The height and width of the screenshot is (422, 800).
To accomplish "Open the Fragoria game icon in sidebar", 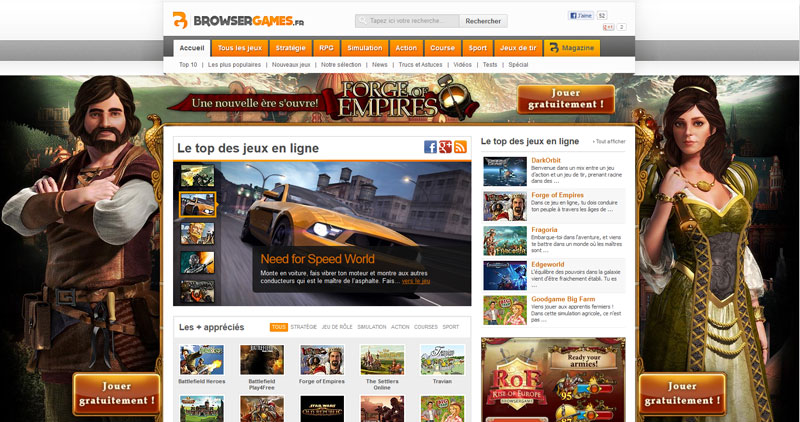I will [505, 241].
